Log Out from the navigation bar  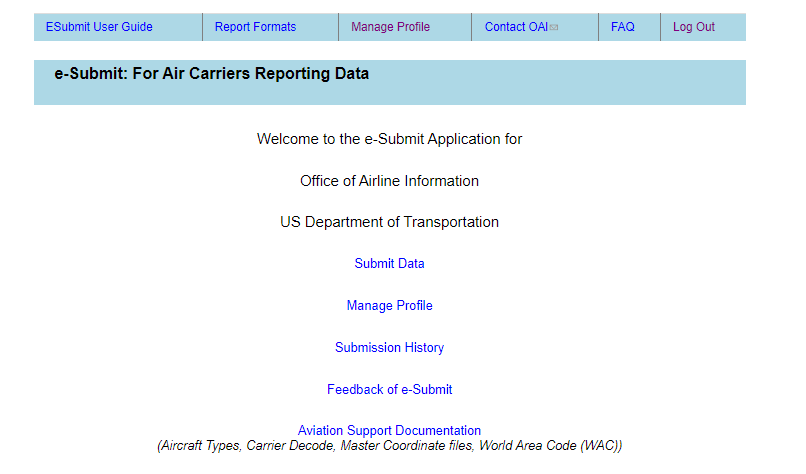tap(694, 27)
